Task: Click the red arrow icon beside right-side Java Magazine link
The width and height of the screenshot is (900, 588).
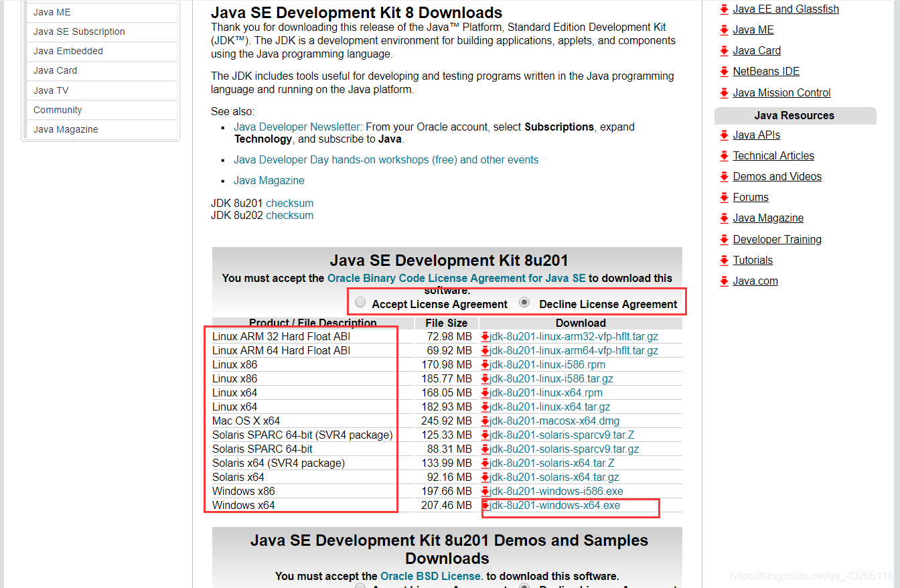Action: pos(724,218)
